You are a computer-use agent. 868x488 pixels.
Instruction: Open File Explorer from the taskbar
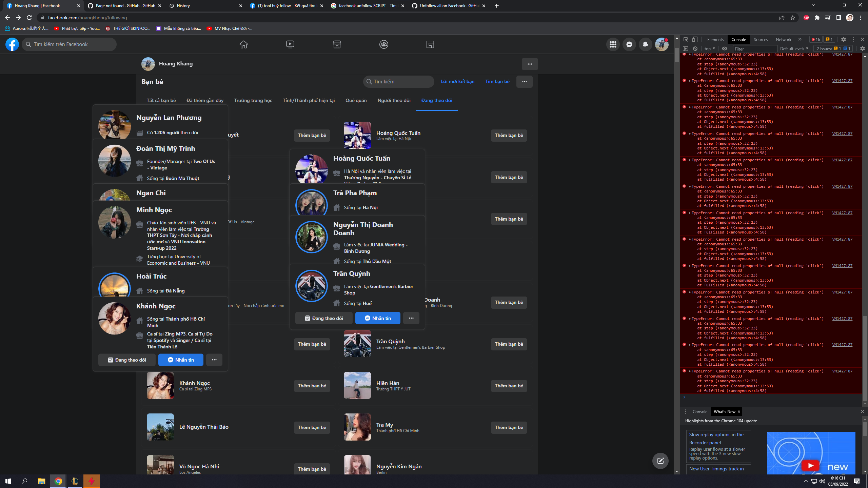[41, 481]
